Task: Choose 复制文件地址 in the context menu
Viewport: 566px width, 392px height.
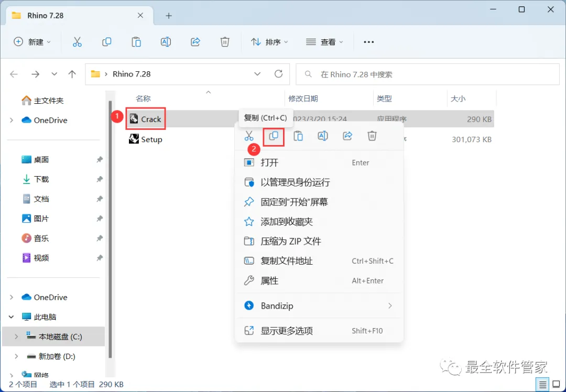Action: click(319, 261)
